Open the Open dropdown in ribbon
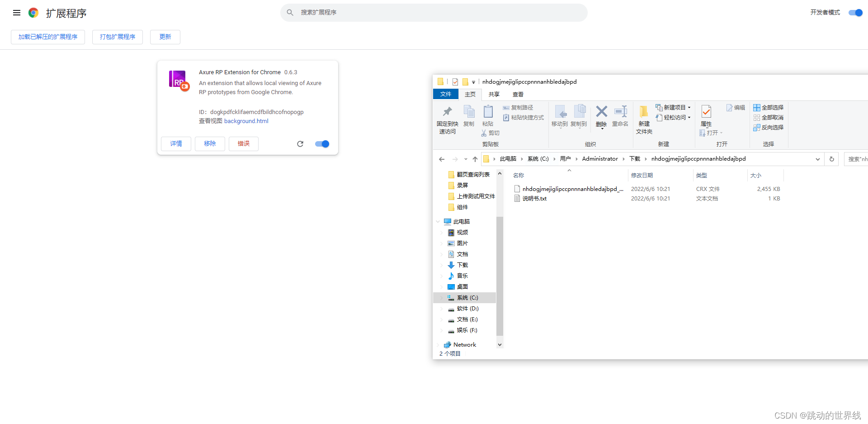This screenshot has width=868, height=424. point(711,133)
